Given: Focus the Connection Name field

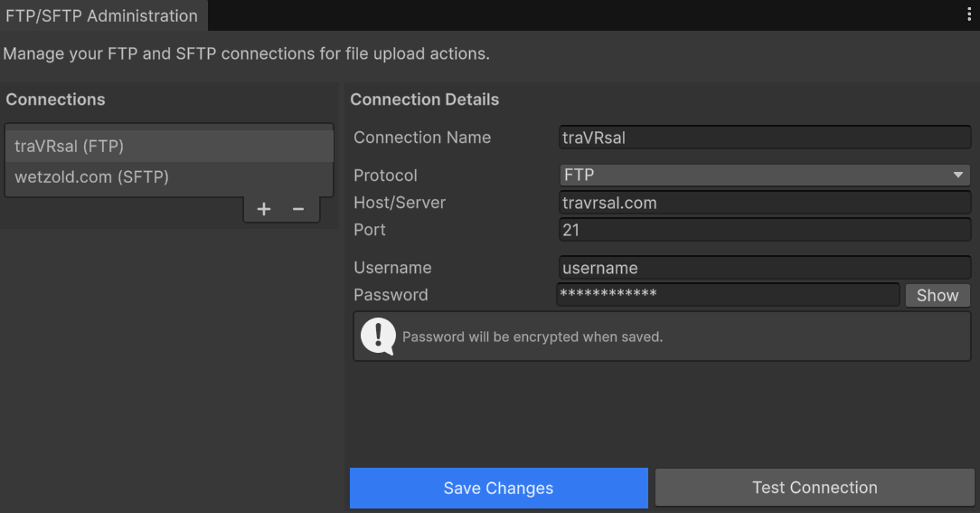Looking at the screenshot, I should 765,138.
